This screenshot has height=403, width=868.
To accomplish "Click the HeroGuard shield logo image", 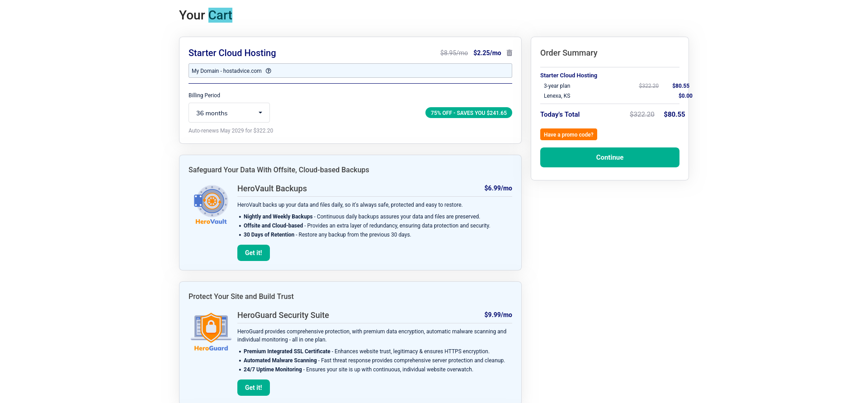I will (211, 332).
